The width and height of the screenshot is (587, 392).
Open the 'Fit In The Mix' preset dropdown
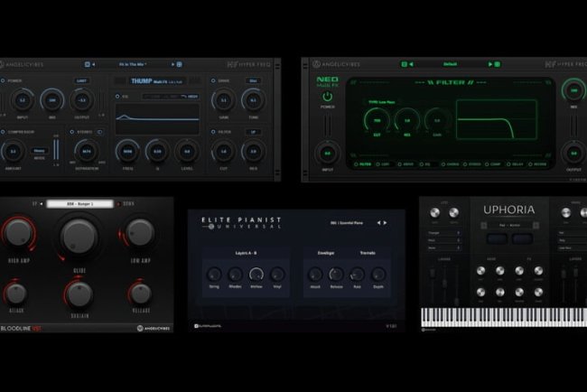[x=135, y=64]
